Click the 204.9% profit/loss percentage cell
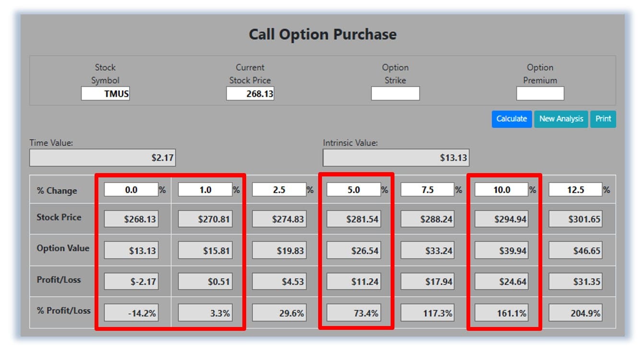 coord(575,314)
